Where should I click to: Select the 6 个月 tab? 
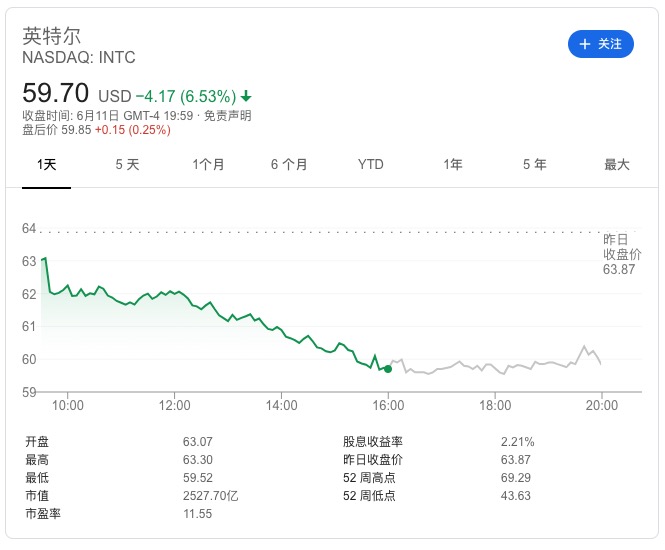(289, 165)
